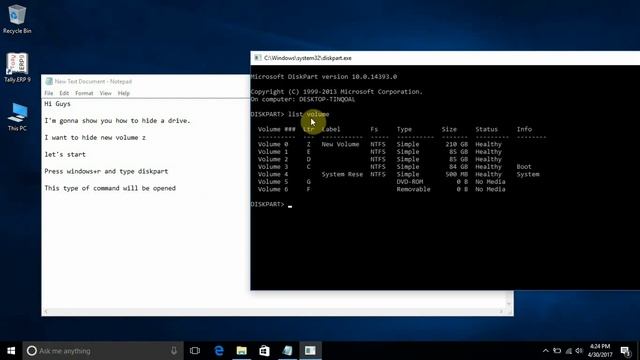Screen dimensions: 640x360
Task: Switch to diskpart console taskbar icon
Action: pos(310,351)
